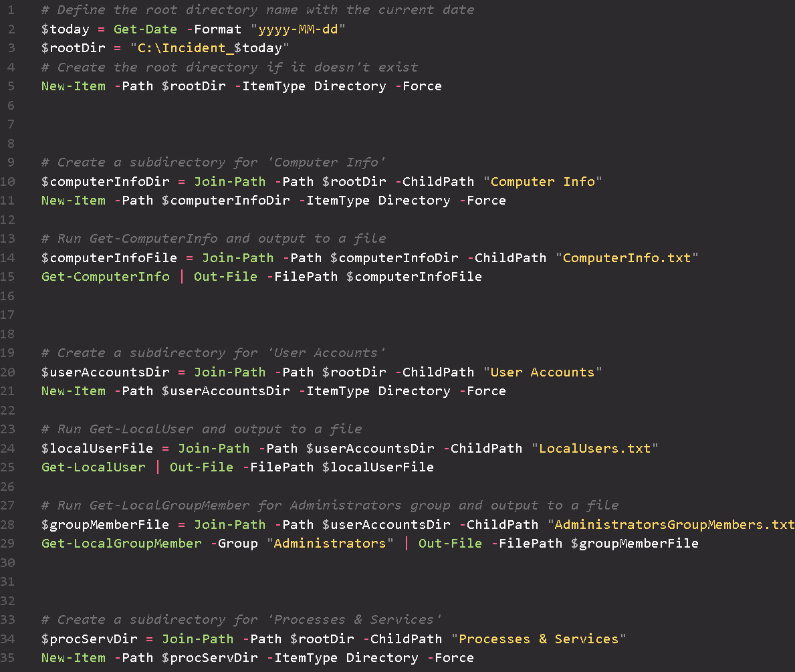Screen dimensions: 795x672
Task: Click $groupMemberFile variable on line 28
Action: [x=106, y=525]
